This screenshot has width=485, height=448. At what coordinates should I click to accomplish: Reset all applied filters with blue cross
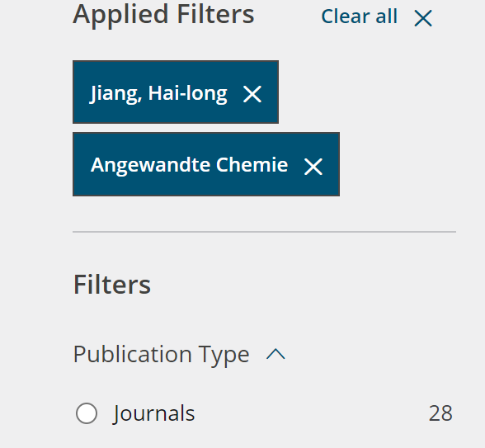[423, 18]
